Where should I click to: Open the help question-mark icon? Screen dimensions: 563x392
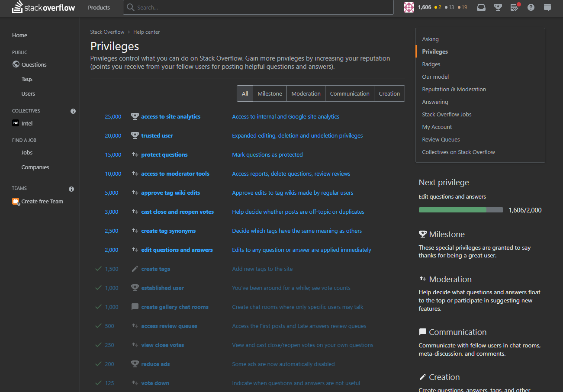531,7
